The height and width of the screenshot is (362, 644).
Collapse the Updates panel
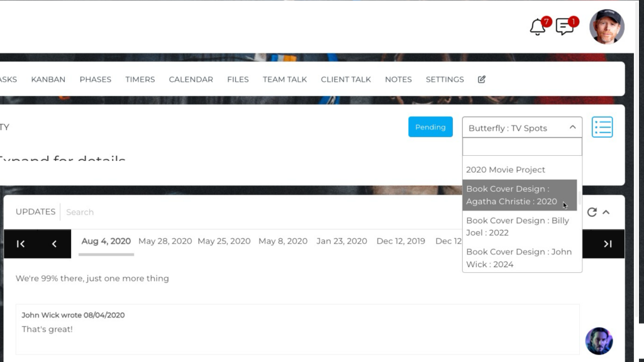coord(606,212)
